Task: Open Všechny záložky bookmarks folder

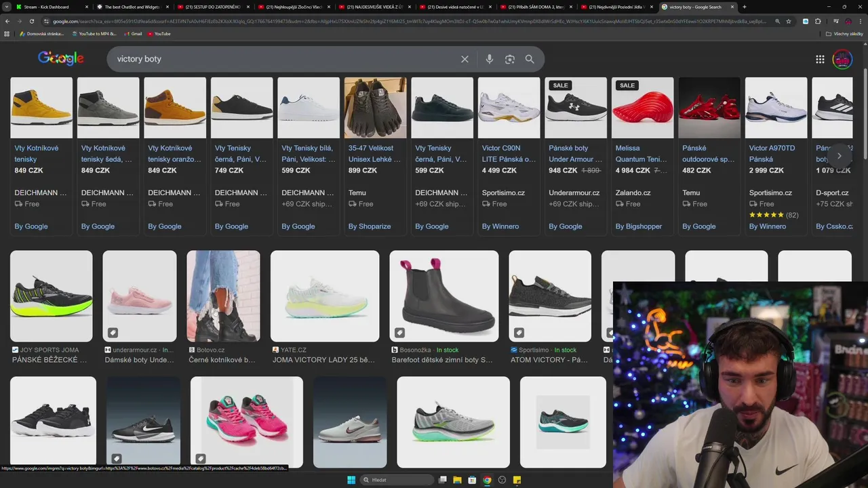Action: pyautogui.click(x=845, y=33)
